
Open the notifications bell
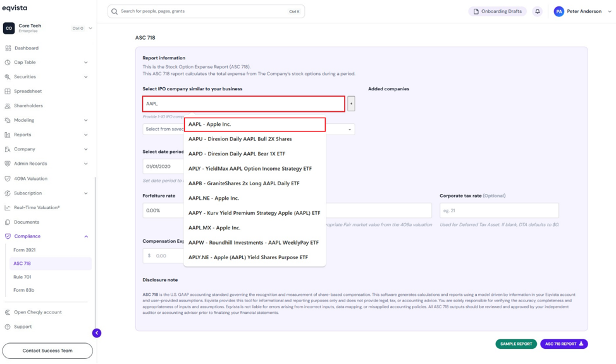(x=538, y=11)
